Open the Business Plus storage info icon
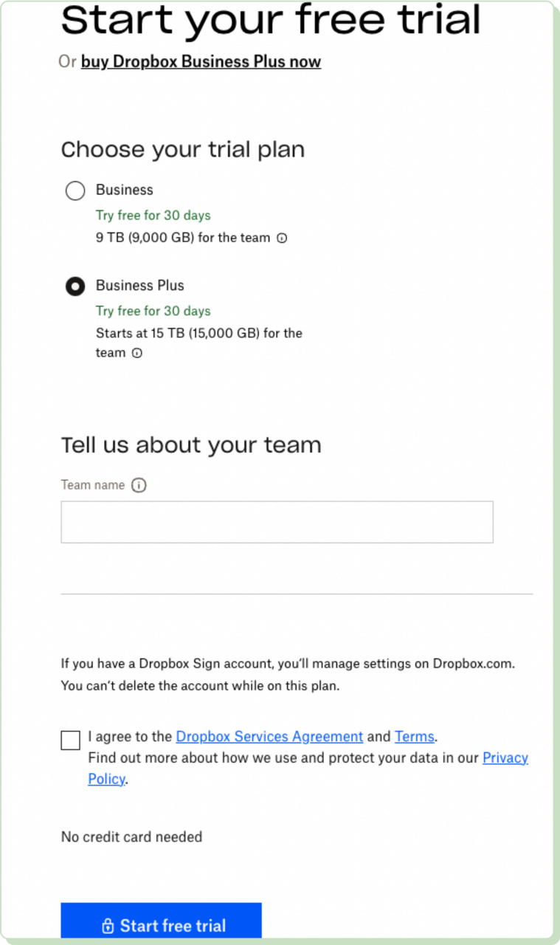The width and height of the screenshot is (560, 945). pos(137,353)
